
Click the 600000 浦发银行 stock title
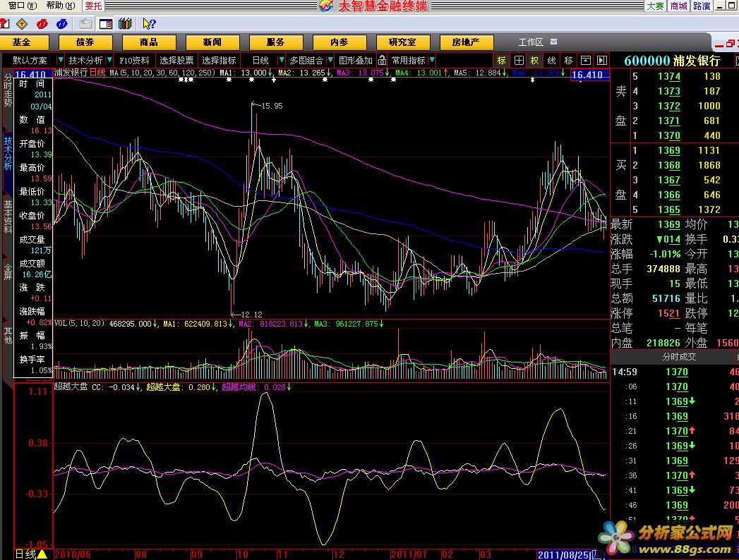673,61
